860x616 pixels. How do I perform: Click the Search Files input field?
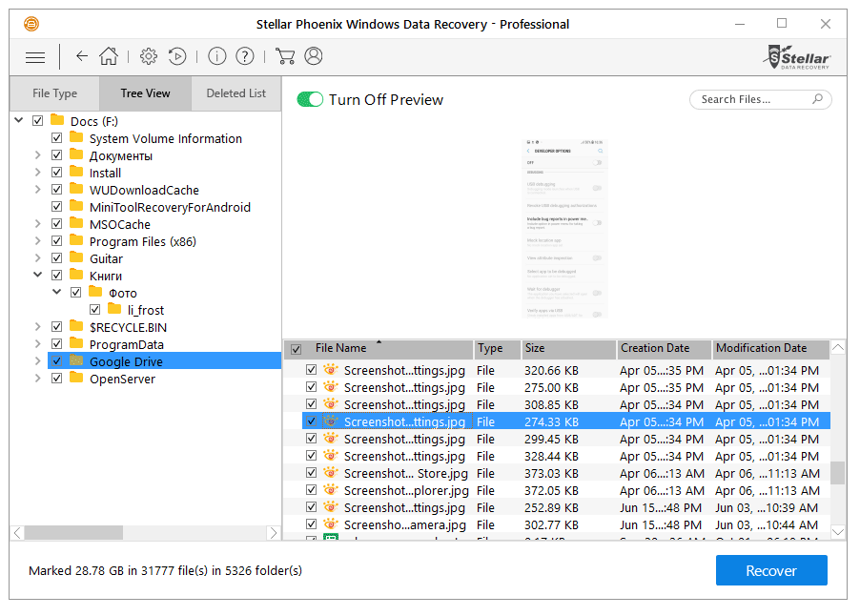(x=760, y=99)
